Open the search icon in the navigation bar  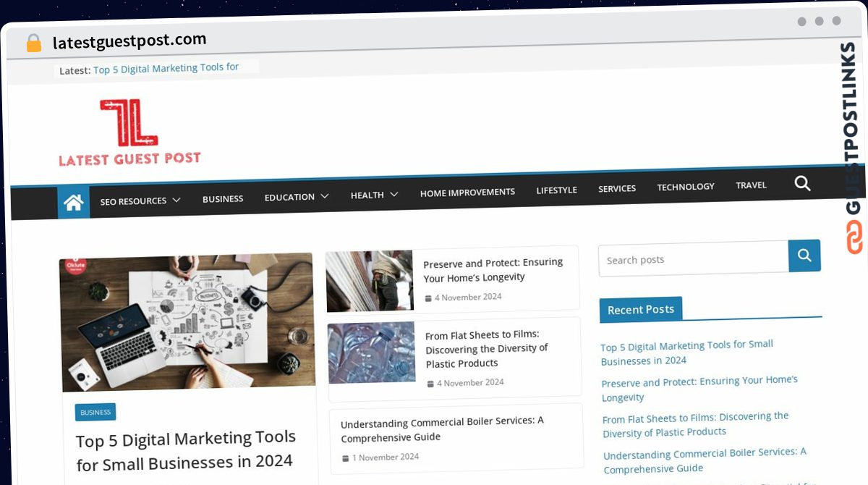802,183
